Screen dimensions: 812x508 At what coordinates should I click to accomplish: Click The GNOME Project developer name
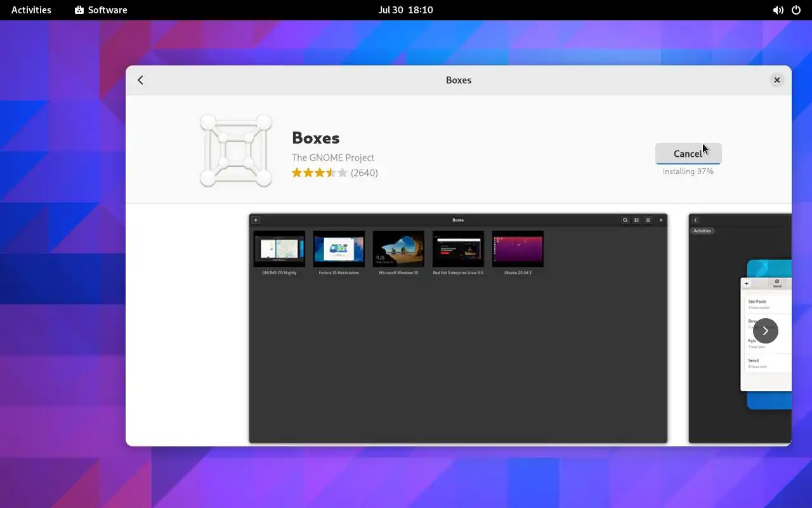coord(333,157)
